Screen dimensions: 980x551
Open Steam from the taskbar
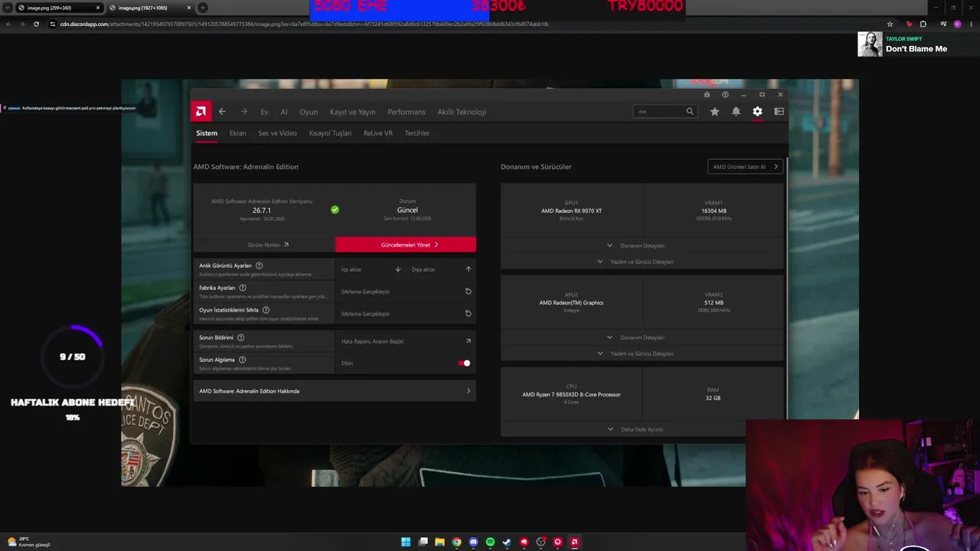click(507, 542)
